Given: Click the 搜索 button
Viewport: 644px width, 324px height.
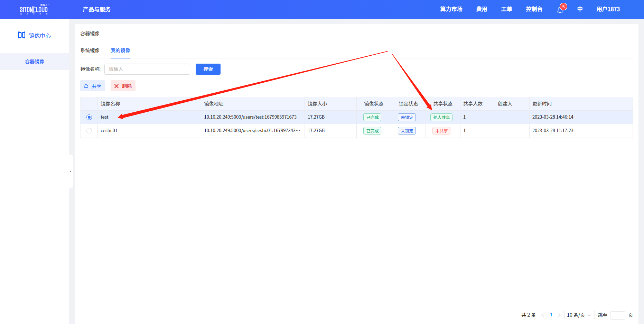Looking at the screenshot, I should [x=208, y=69].
